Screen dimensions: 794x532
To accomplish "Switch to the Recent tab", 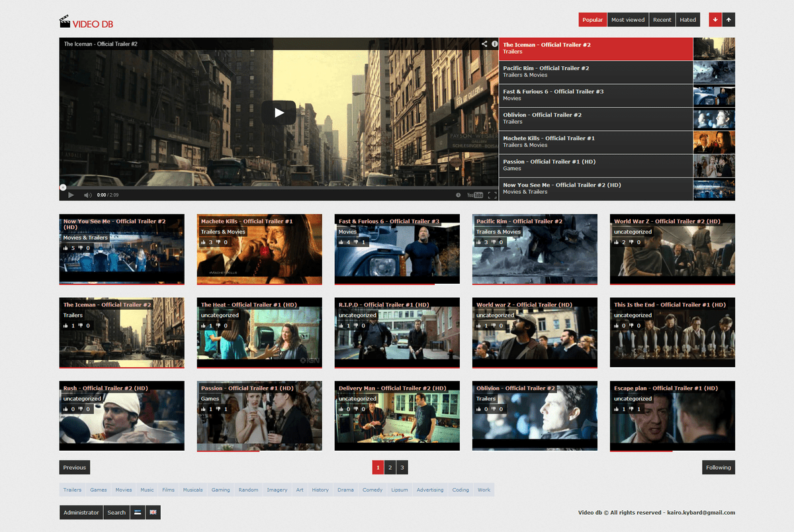I will 662,20.
